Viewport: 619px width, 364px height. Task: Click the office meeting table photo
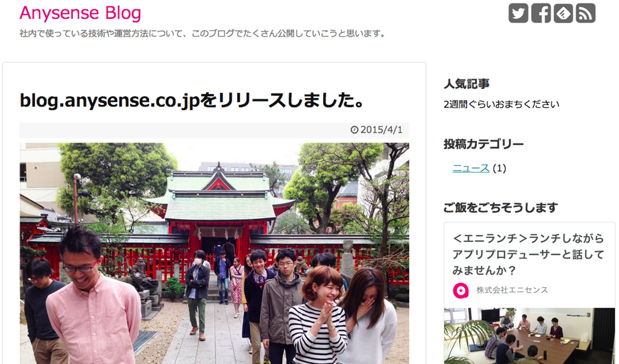pyautogui.click(x=529, y=336)
